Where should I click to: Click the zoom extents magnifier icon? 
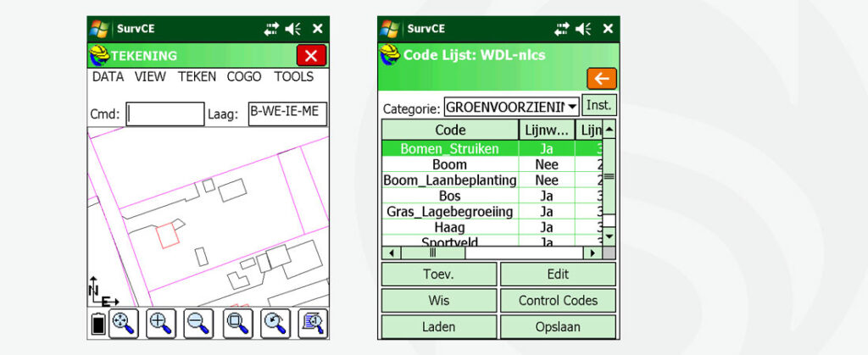click(x=124, y=322)
